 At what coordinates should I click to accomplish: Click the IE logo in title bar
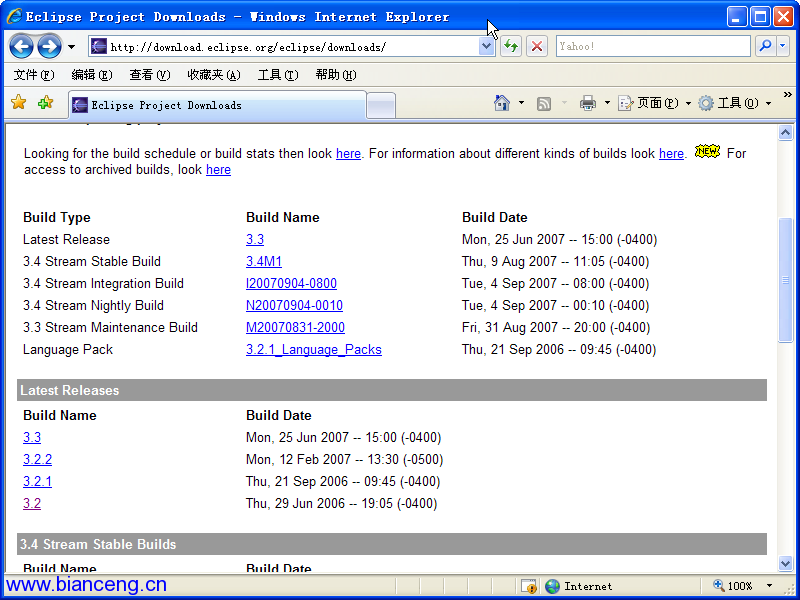coord(14,16)
